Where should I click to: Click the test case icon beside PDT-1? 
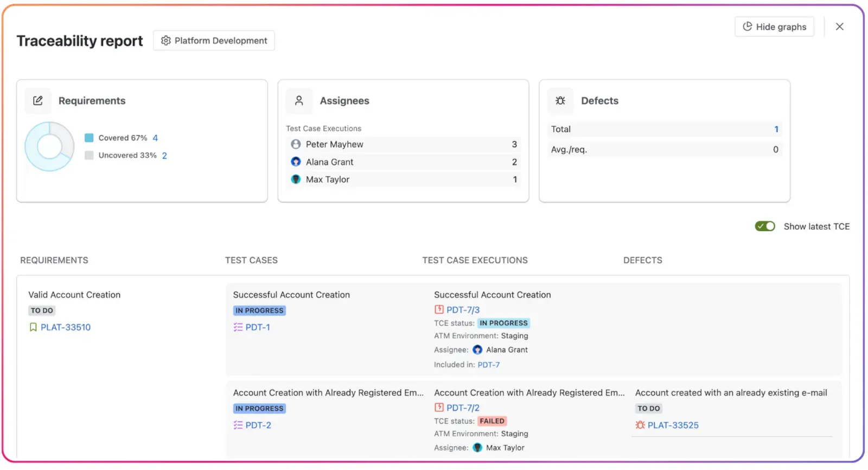click(x=238, y=327)
